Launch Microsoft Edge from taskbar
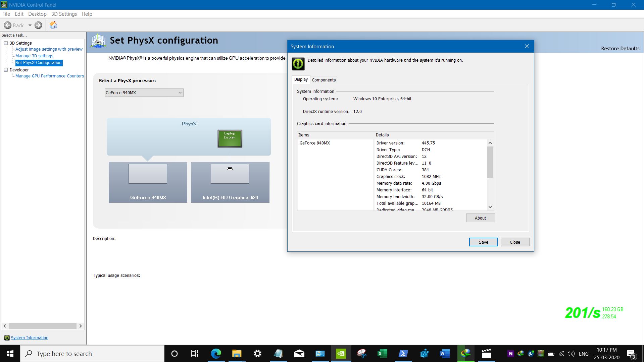The height and width of the screenshot is (362, 644). [x=216, y=354]
